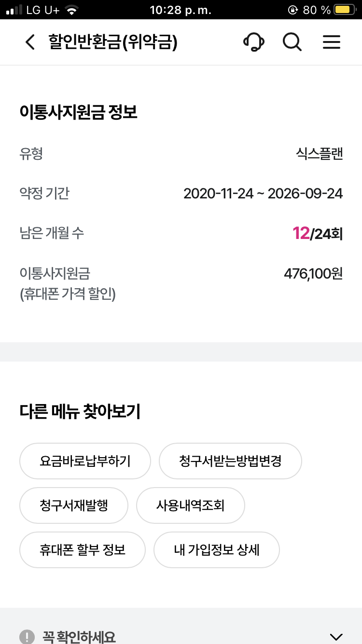Viewport: 362px width, 644px height.
Task: Select 청구서재발행 shortcut
Action: coord(74,505)
